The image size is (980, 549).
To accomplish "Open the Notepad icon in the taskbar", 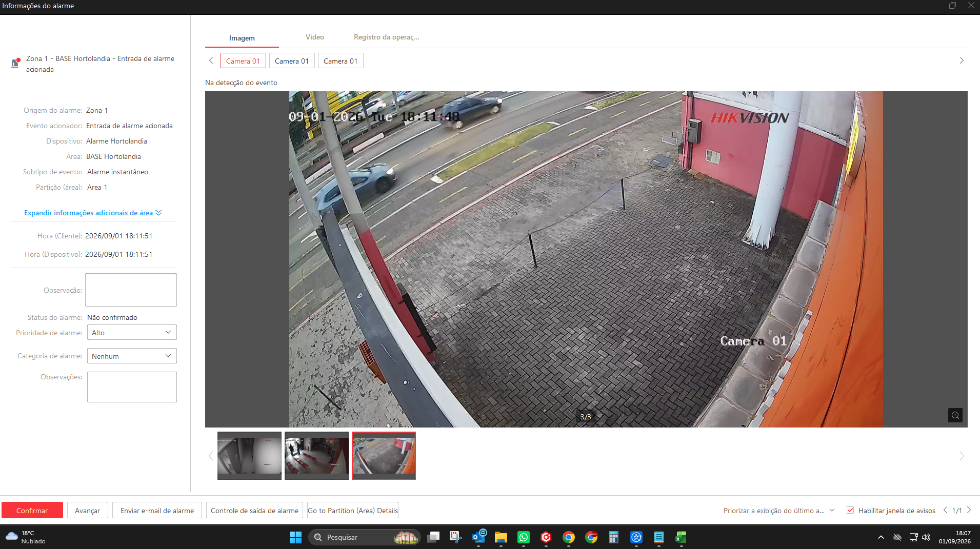I will point(659,537).
